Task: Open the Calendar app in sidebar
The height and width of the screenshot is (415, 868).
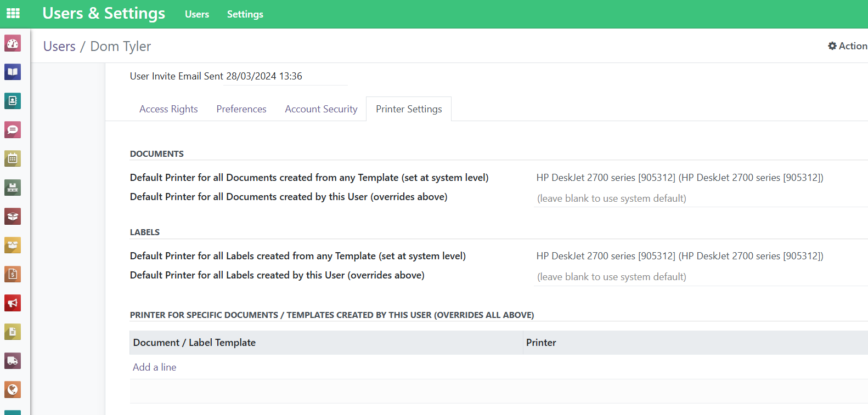Action: (13, 159)
